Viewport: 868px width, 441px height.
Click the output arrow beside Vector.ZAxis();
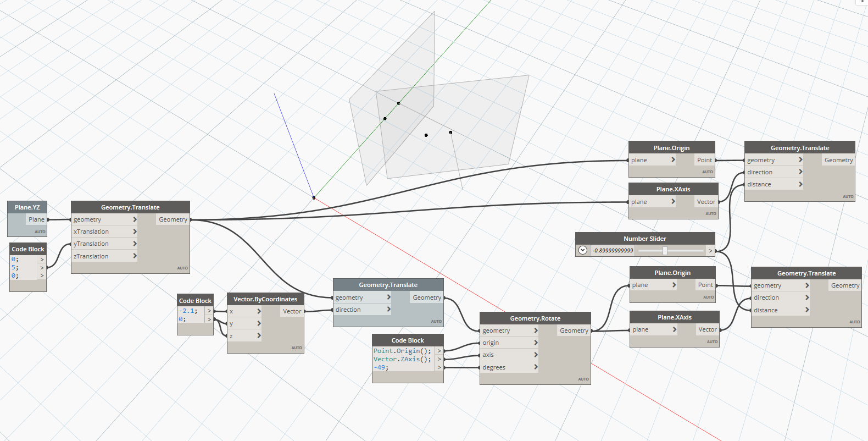click(x=439, y=359)
